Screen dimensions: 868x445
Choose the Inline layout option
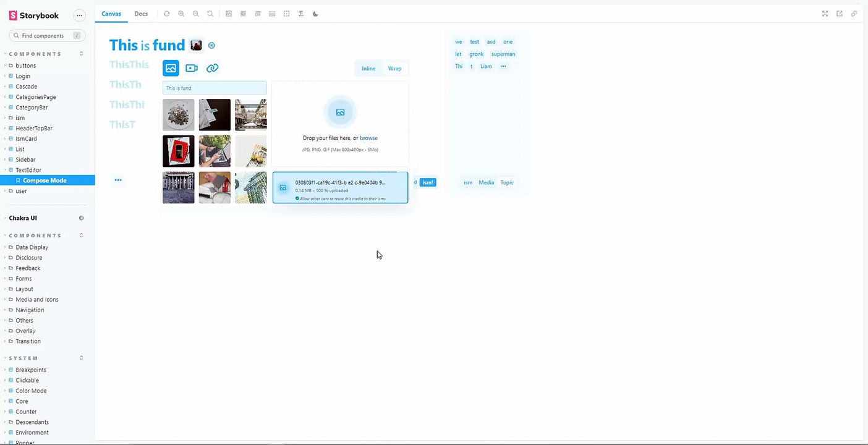pos(368,69)
